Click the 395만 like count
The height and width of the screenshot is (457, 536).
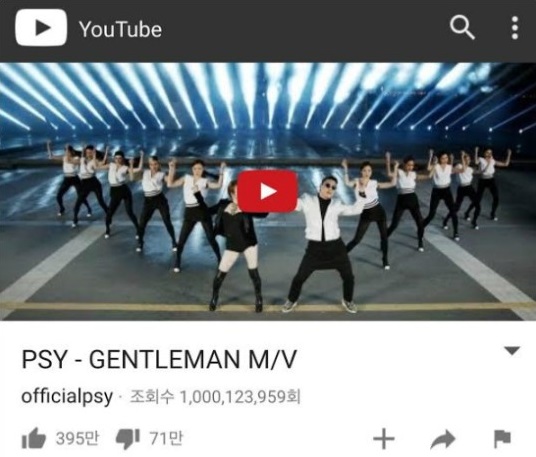coord(77,438)
